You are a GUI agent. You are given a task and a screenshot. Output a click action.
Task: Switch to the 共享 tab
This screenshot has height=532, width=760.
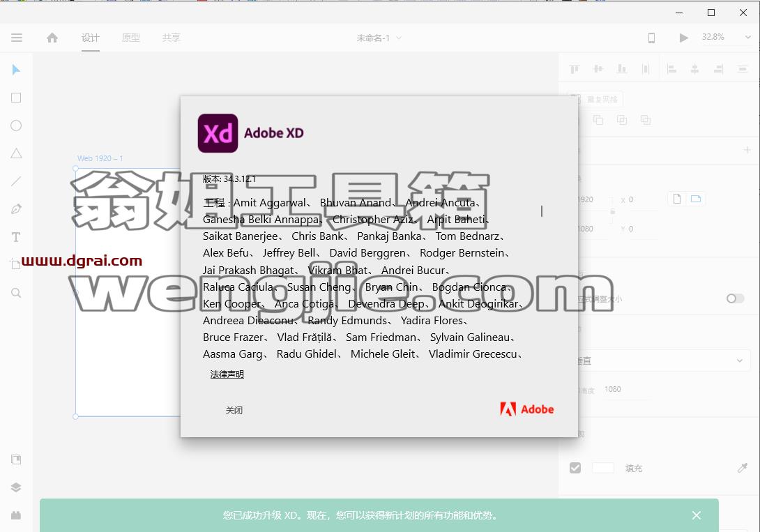(x=171, y=38)
